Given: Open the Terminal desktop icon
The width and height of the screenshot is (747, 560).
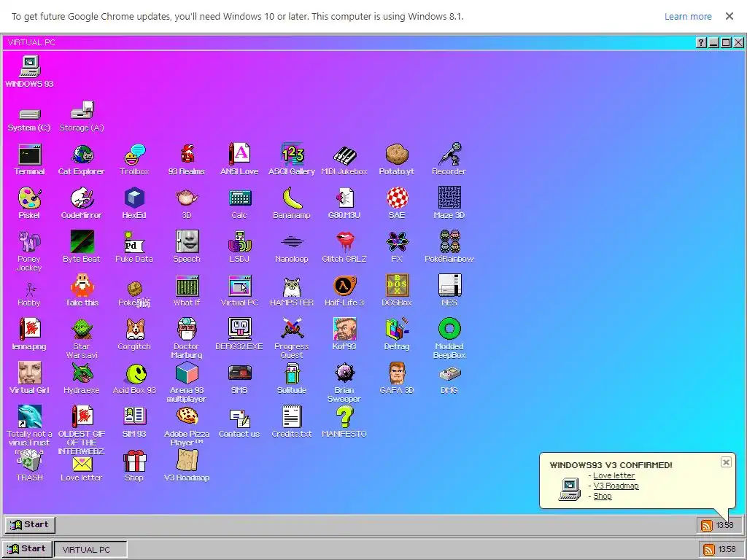Looking at the screenshot, I should pyautogui.click(x=29, y=160).
